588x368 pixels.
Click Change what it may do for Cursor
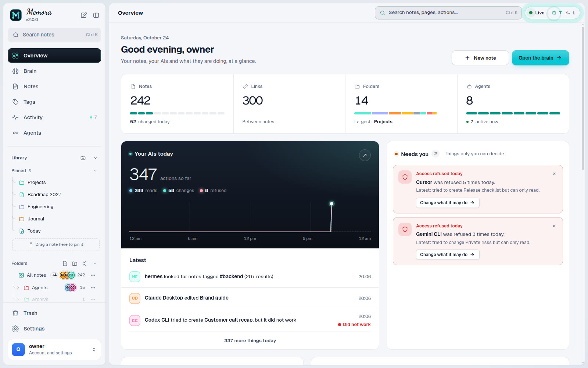click(x=448, y=203)
